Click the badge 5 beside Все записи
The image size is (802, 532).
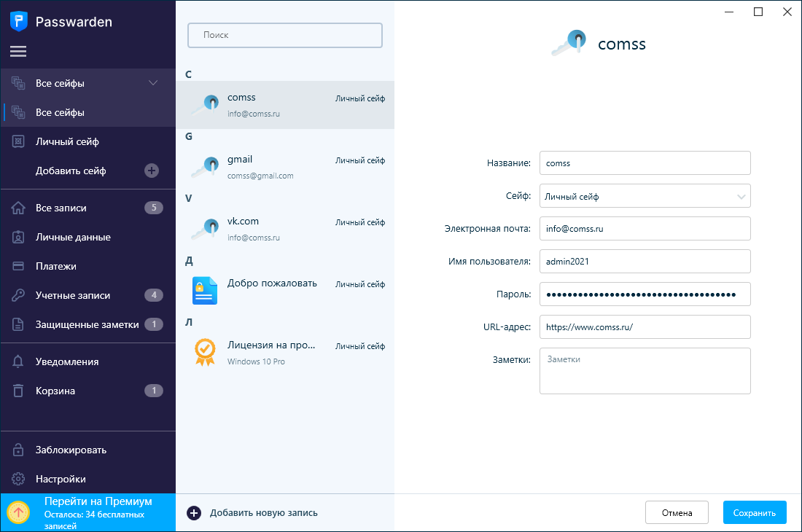pos(154,208)
